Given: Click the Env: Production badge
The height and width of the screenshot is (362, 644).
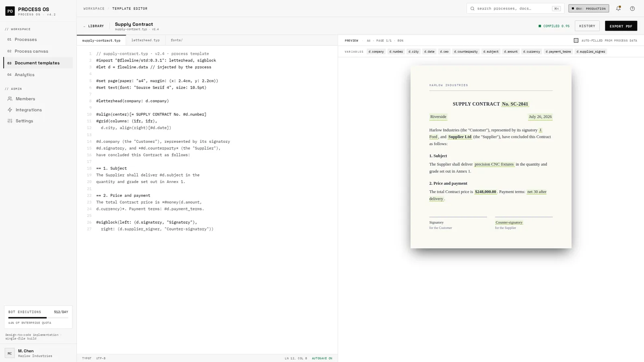Looking at the screenshot, I should [588, 8].
